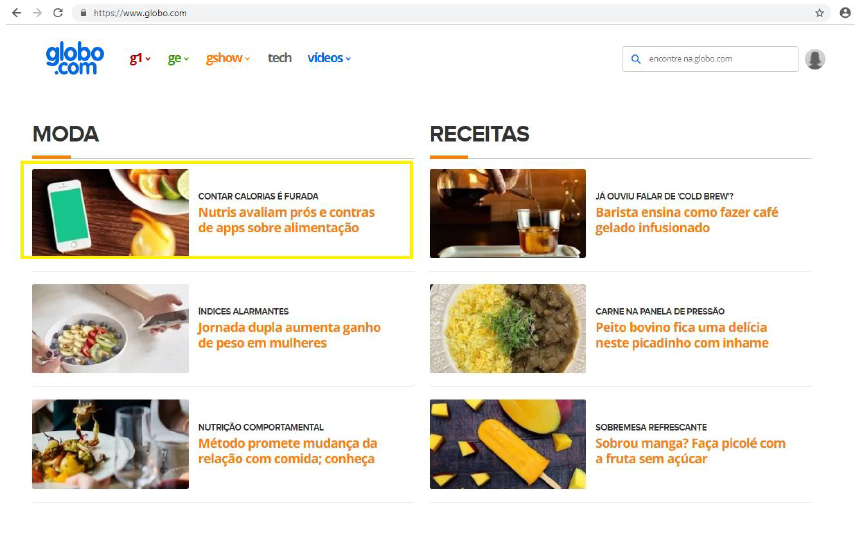Viewport: 859px width, 538px height.
Task: Click 'JÁ OUVIU FALAR DE COLD BREW?' label
Action: tap(665, 196)
